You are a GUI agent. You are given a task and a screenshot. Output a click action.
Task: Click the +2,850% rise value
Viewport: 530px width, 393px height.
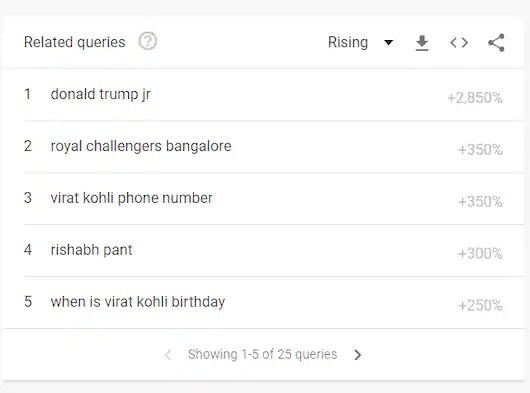tap(475, 98)
